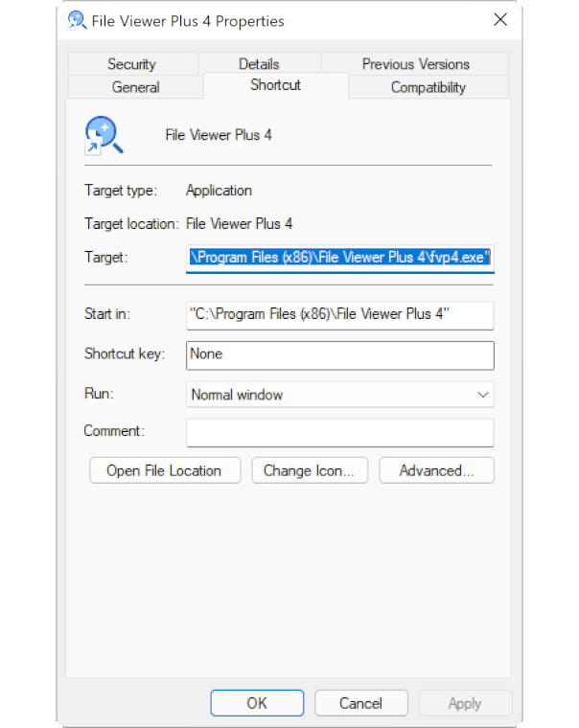Click the 'Application' target type value
Image resolution: width=579 pixels, height=728 pixels.
(x=219, y=191)
